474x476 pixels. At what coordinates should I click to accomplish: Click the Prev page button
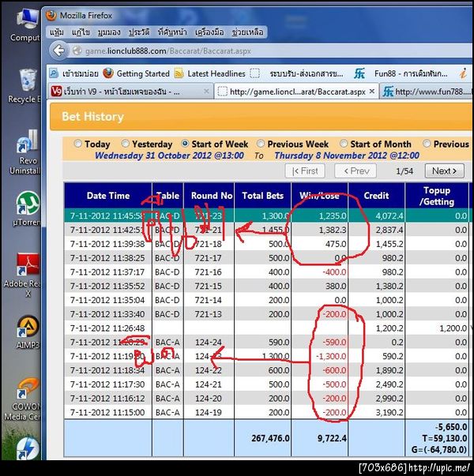(x=355, y=171)
